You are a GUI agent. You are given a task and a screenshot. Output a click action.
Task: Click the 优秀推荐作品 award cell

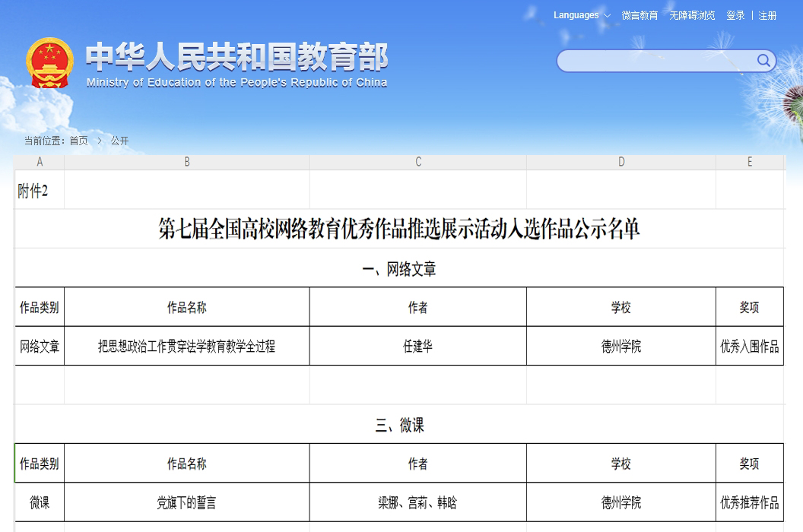click(x=750, y=503)
